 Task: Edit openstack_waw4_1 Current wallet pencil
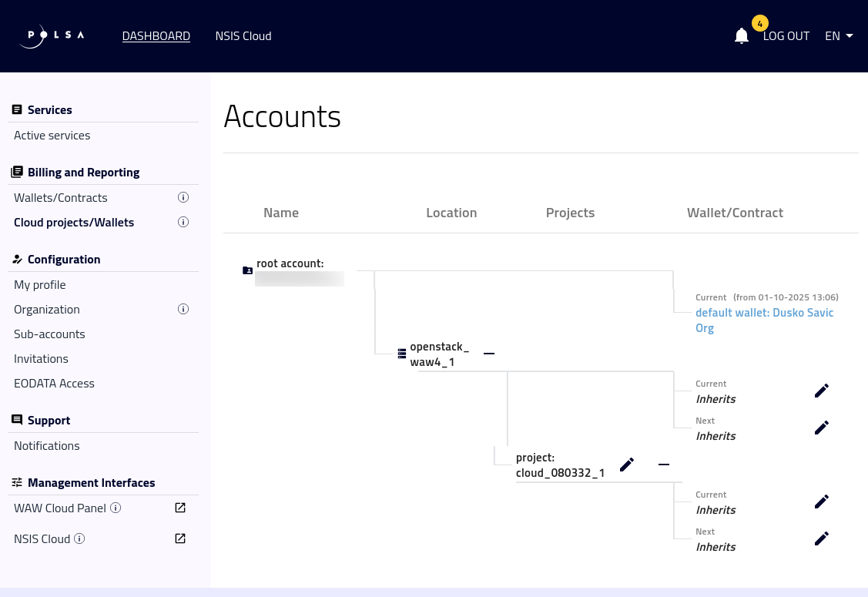coord(822,391)
